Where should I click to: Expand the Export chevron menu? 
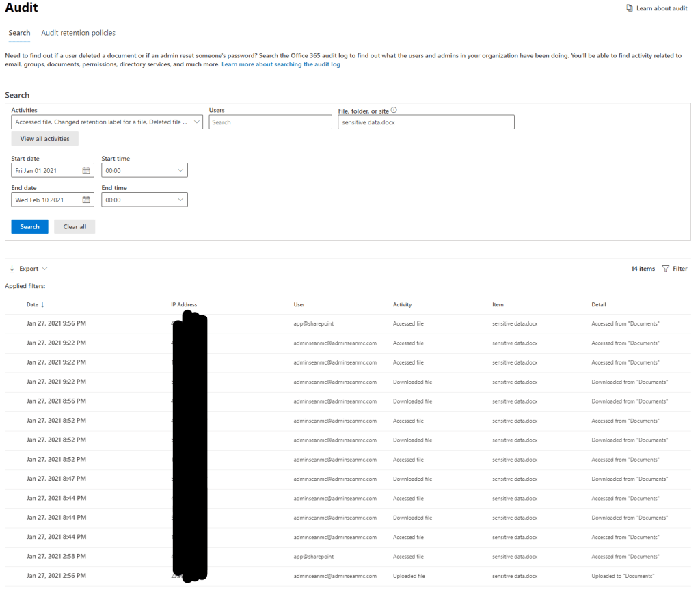click(x=44, y=269)
